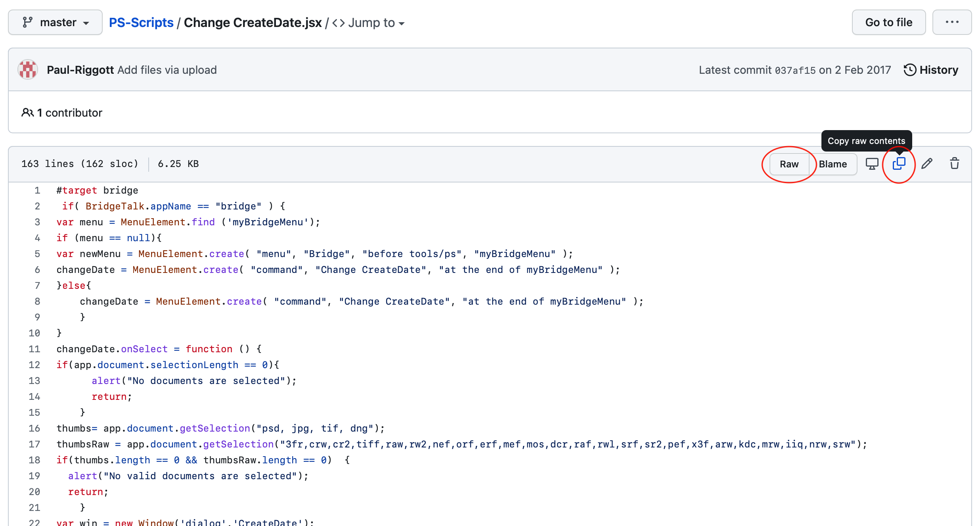The image size is (980, 526).
Task: Open commit 037af15 details
Action: point(795,70)
